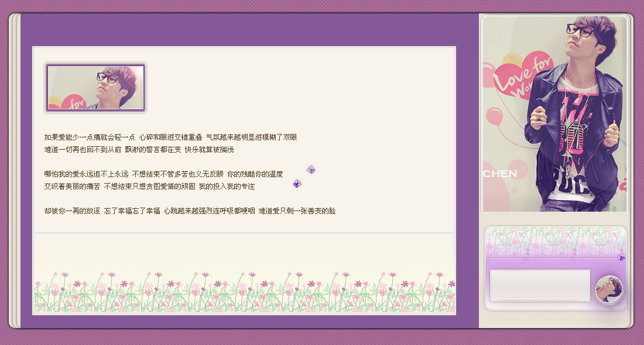Click inside the white input box in the sidebar

[x=540, y=286]
